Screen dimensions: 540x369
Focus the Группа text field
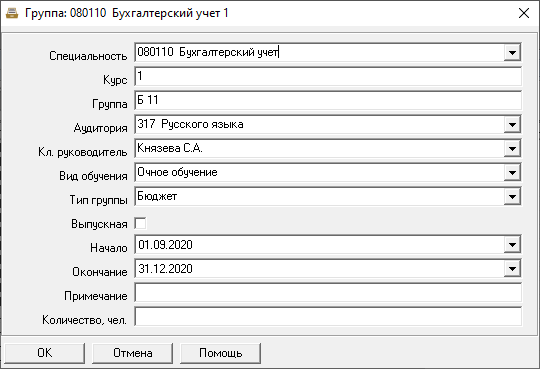(x=328, y=101)
